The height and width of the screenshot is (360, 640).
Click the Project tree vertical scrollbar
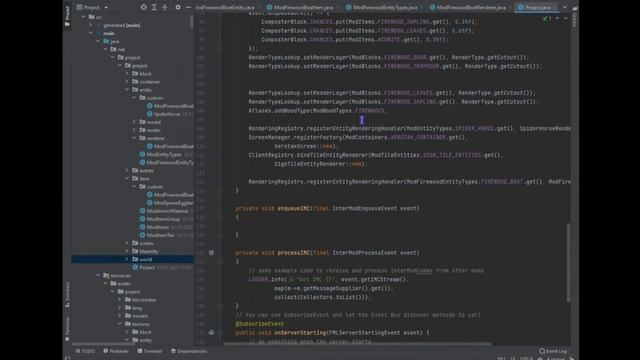[191, 21]
